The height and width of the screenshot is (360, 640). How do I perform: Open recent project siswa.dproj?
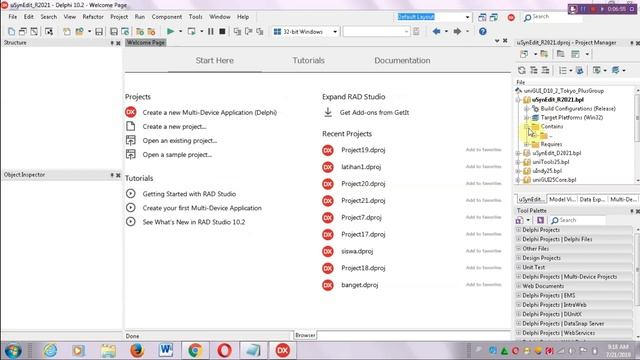click(x=357, y=251)
